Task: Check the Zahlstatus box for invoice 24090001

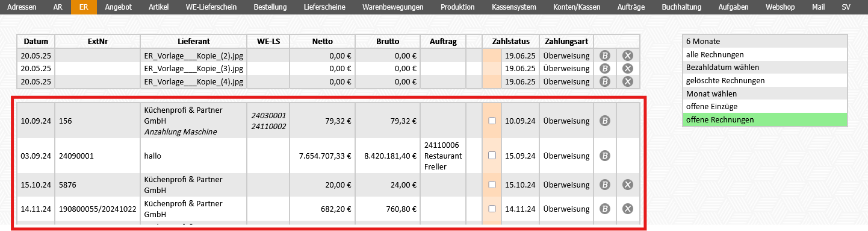Action: [492, 156]
